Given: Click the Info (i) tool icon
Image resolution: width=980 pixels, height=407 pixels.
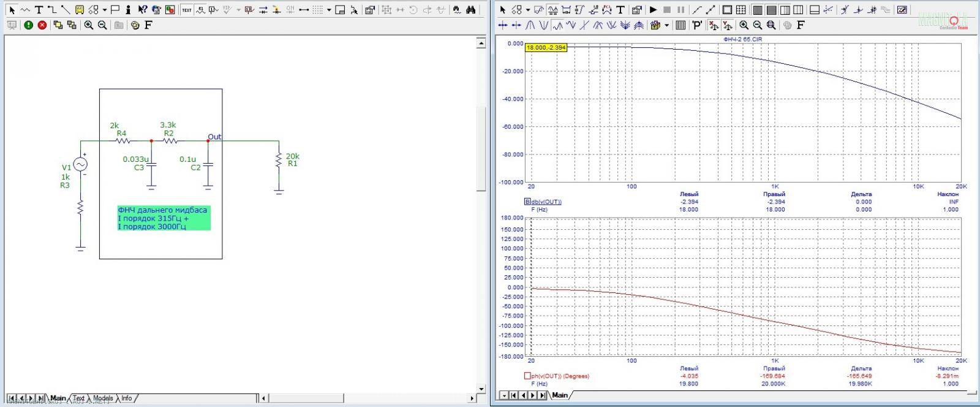Looking at the screenshot, I should 128,10.
